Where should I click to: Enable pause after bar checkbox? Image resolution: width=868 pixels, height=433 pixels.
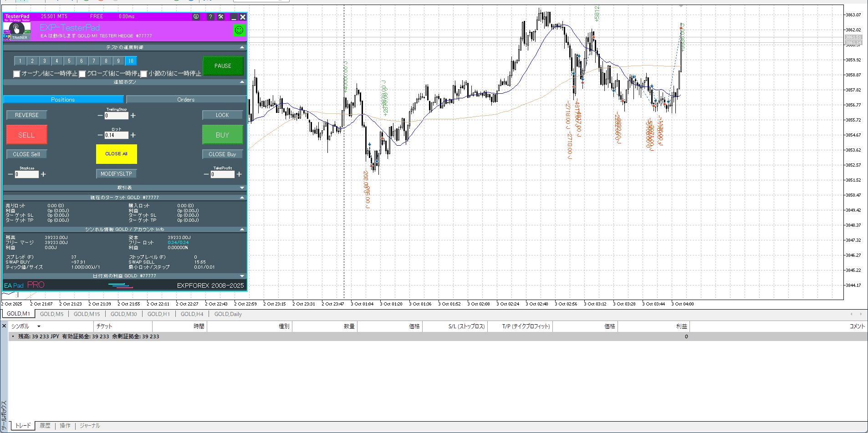point(144,74)
